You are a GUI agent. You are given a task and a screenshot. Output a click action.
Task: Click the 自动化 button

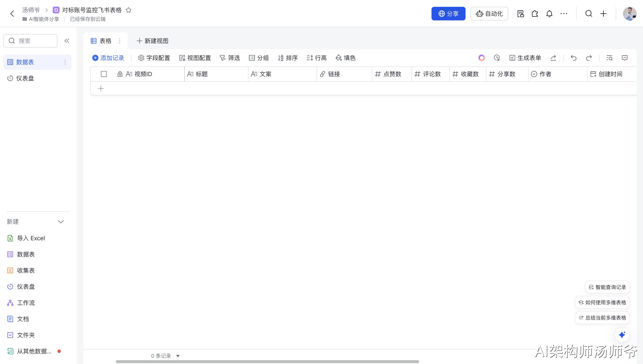tap(489, 14)
